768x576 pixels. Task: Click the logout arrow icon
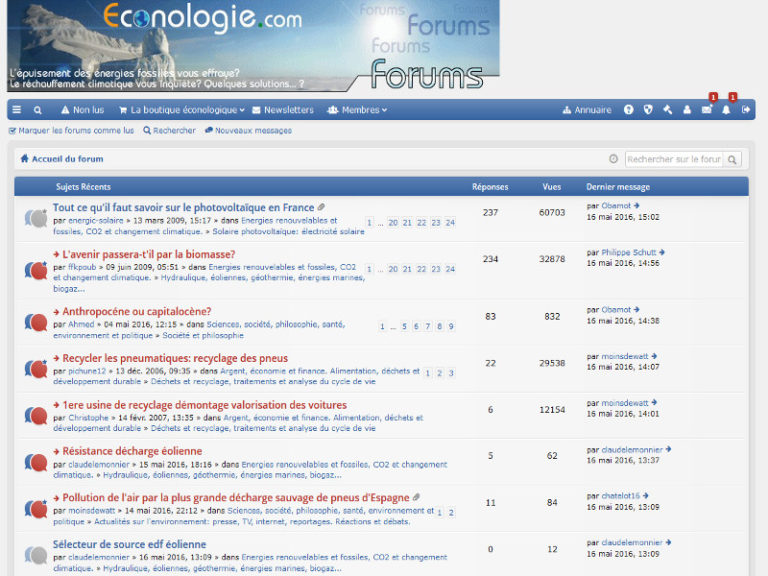(x=745, y=110)
